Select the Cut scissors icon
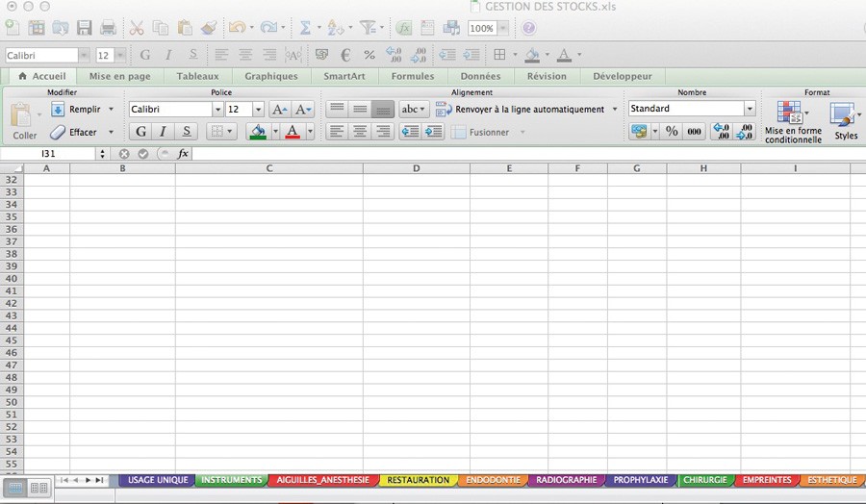Screen dimensions: 866x504 coord(137,28)
